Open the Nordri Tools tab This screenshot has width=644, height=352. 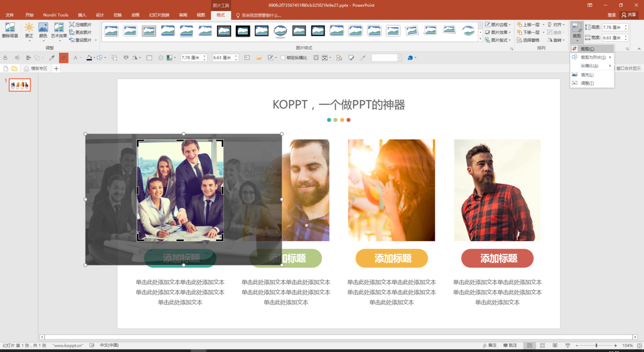coord(56,15)
